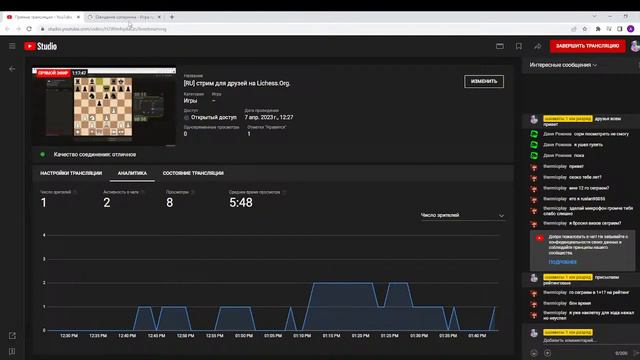Screen dimensions: 640x360
Task: Click the 01:10 PM label on chart axis
Action: click(302, 336)
